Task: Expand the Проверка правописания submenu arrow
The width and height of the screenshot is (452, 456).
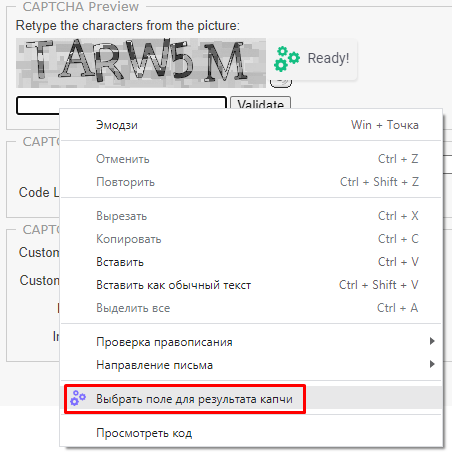Action: click(432, 341)
